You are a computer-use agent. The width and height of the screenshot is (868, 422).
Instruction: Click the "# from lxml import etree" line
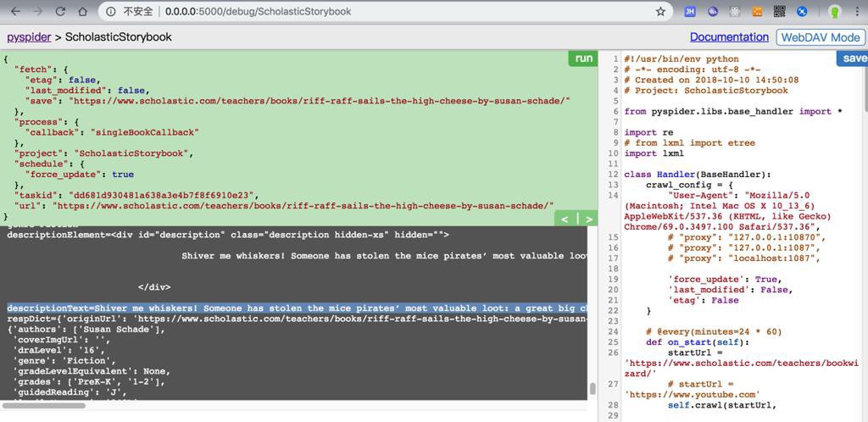[x=690, y=142]
